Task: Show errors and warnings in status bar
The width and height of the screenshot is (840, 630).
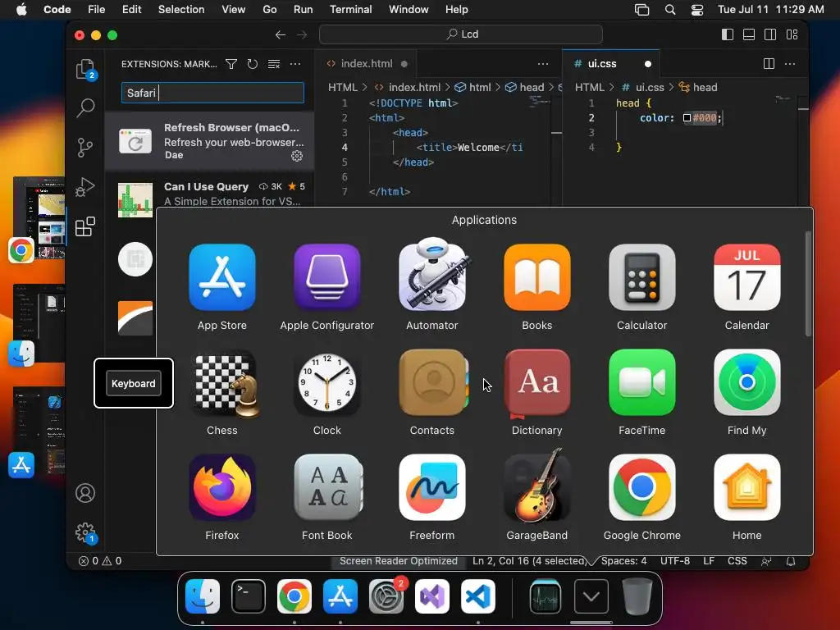Action: click(100, 561)
